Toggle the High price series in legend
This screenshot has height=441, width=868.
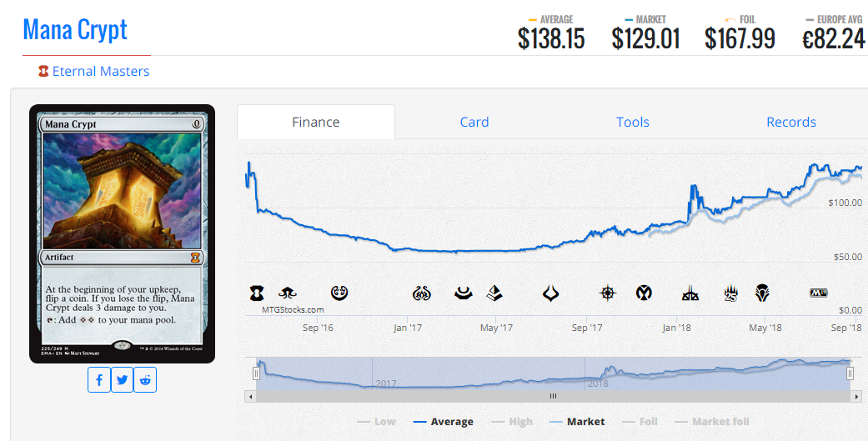tap(512, 422)
